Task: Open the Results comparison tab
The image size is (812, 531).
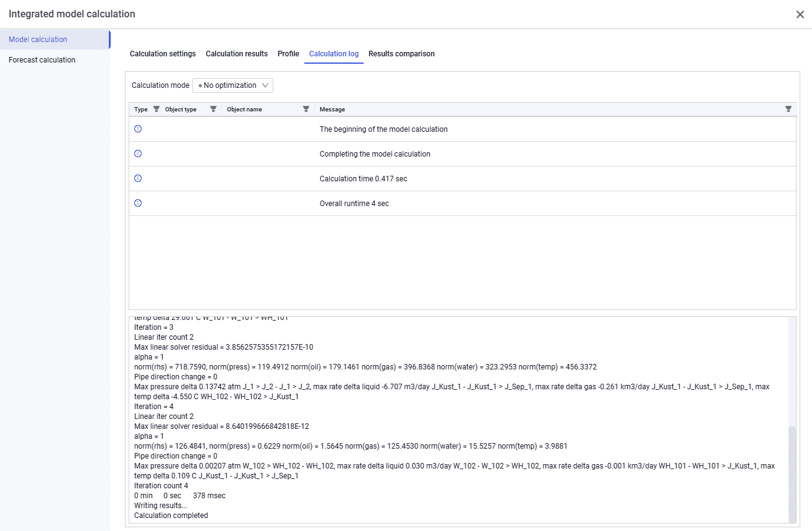Action: [401, 54]
